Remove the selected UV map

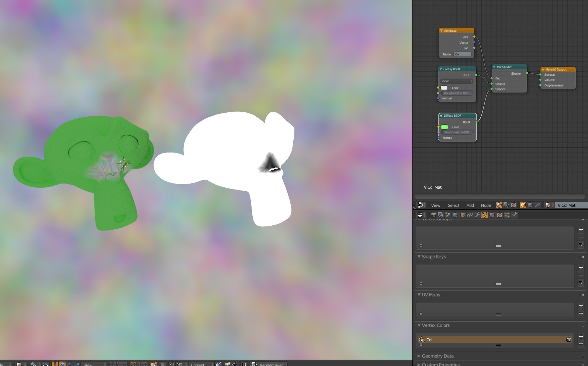click(x=581, y=313)
